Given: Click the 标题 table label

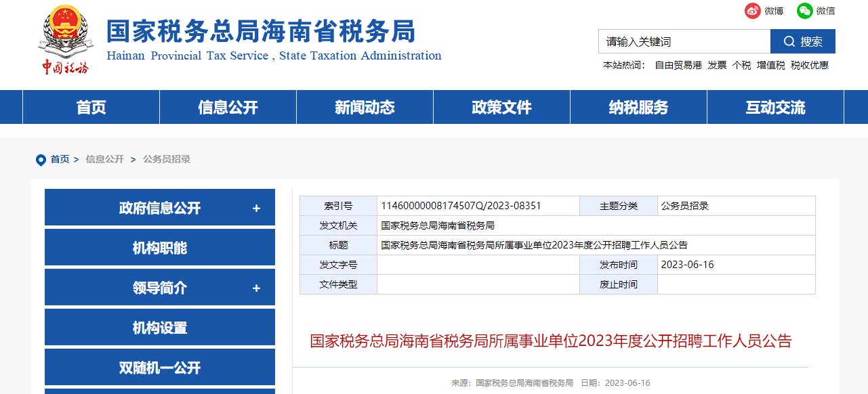Looking at the screenshot, I should 338,245.
